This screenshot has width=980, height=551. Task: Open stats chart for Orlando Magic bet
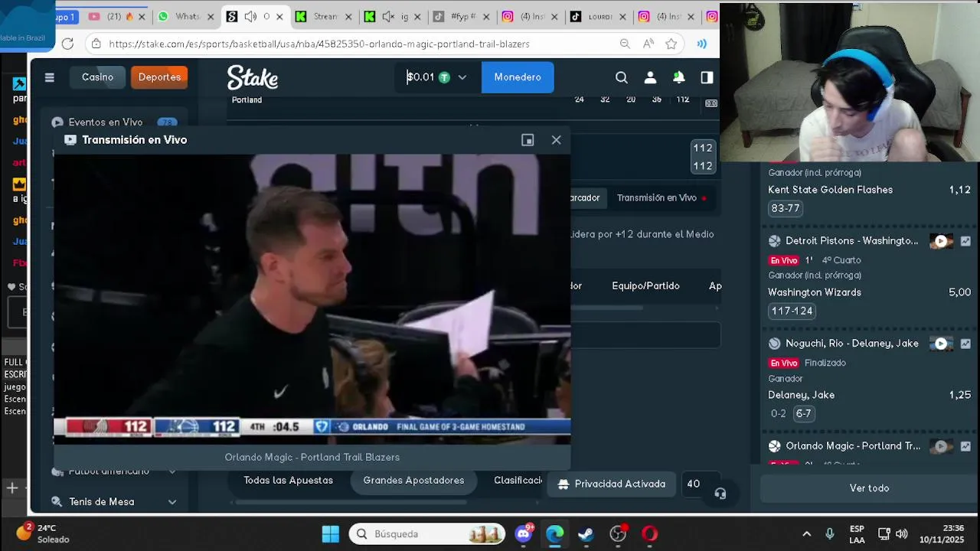965,446
